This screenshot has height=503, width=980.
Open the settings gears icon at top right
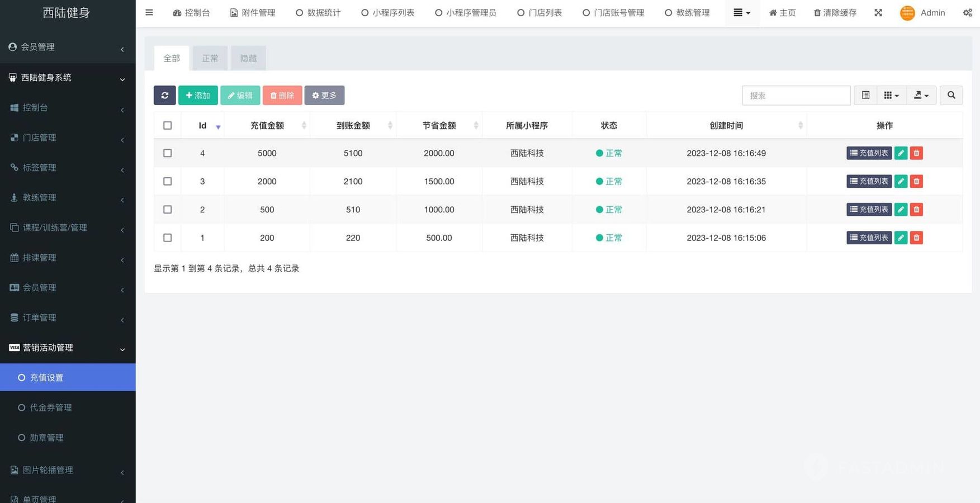click(x=967, y=13)
